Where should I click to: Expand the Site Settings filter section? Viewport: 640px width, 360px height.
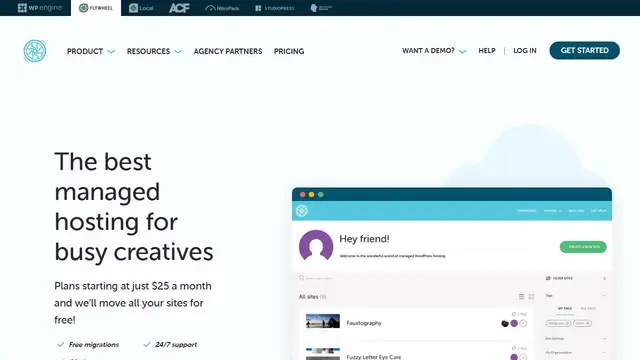click(x=576, y=338)
